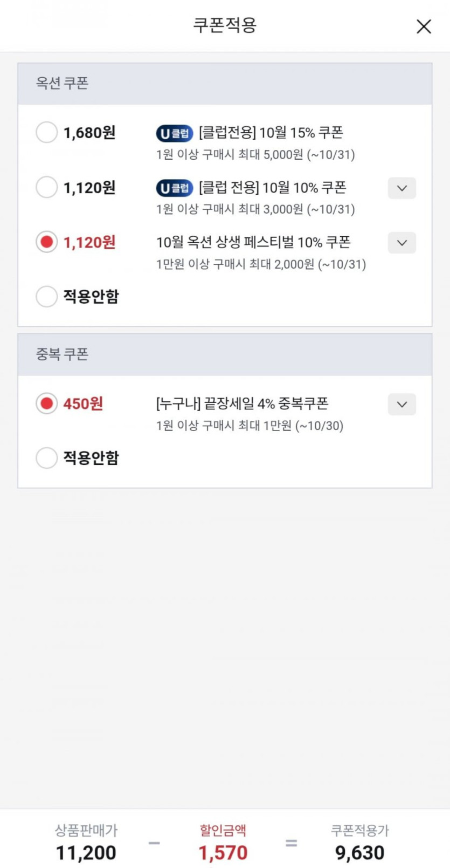The width and height of the screenshot is (450, 868).
Task: Select the 옥션 상생 페스티벌 10% coupon radio
Action: click(x=46, y=242)
